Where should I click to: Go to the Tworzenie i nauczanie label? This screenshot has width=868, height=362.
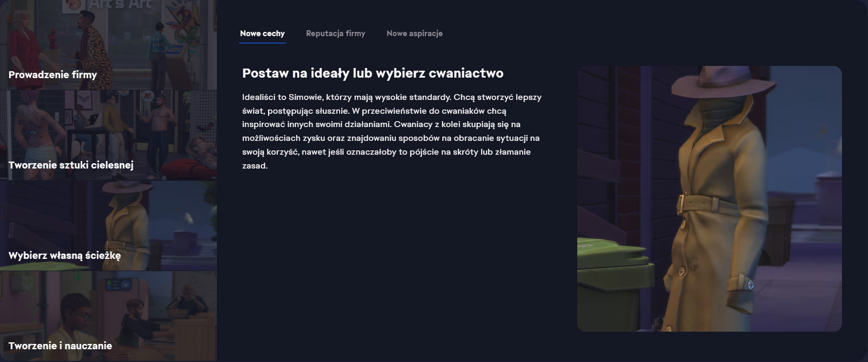[60, 346]
